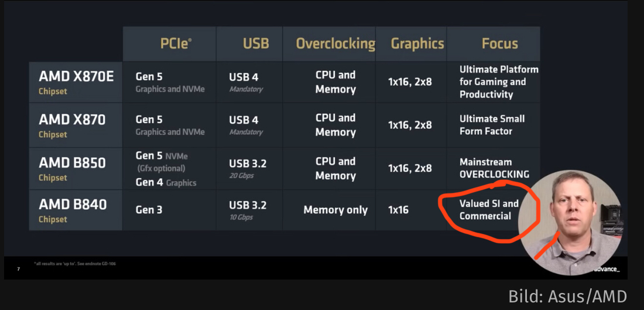
Task: Click the Gen 3 PCIe cell
Action: pos(149,210)
